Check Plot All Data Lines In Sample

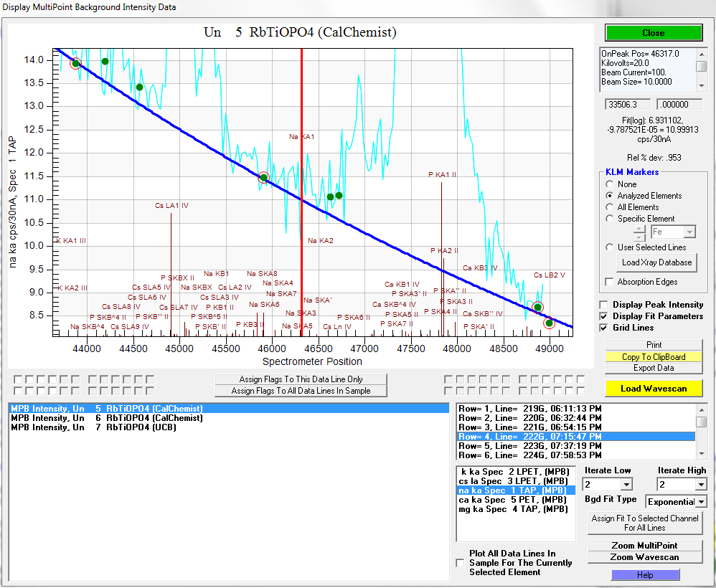point(460,563)
